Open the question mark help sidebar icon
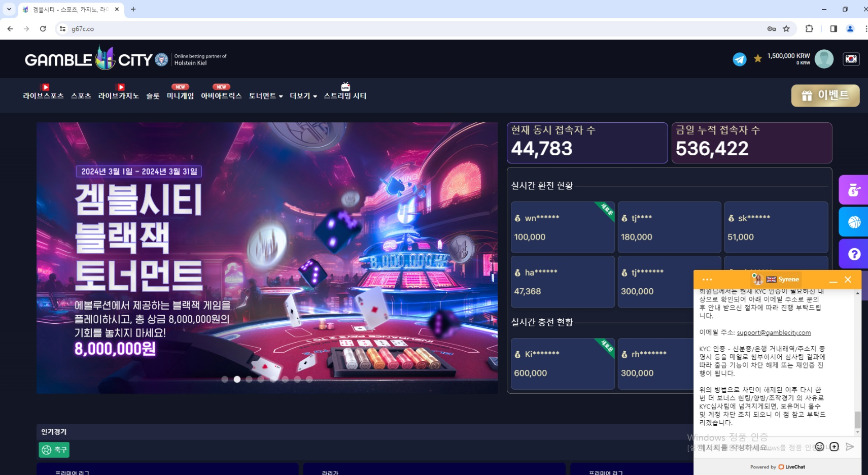 click(854, 254)
